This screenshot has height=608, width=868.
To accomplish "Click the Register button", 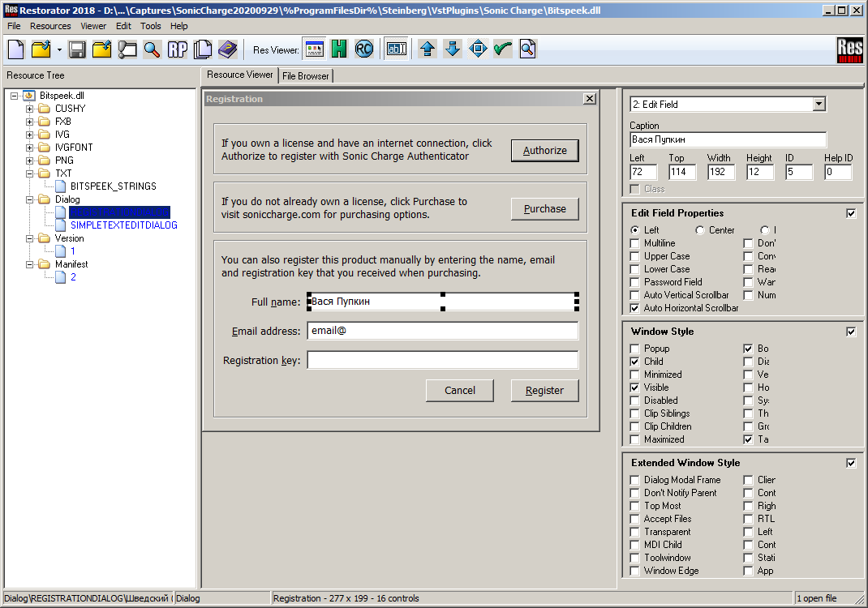I will pos(544,391).
